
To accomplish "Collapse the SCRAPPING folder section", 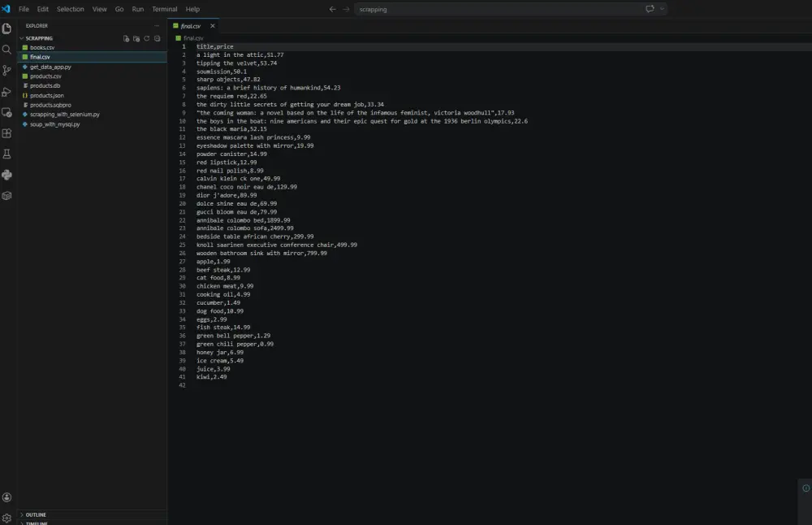I will [x=39, y=38].
